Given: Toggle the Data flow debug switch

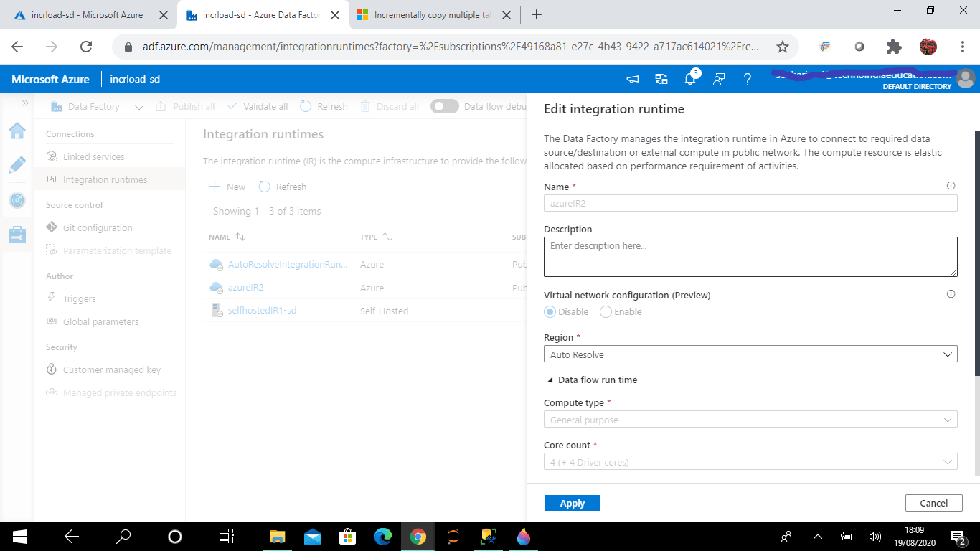Looking at the screenshot, I should coord(445,106).
